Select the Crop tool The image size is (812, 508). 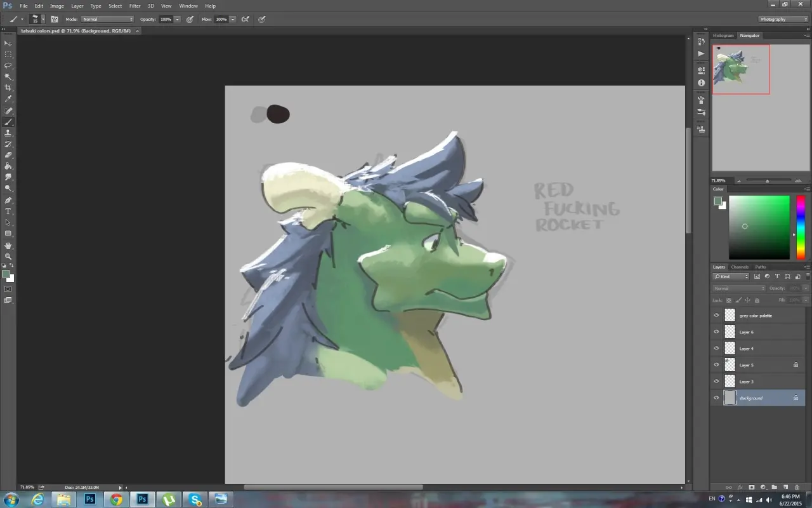8,88
